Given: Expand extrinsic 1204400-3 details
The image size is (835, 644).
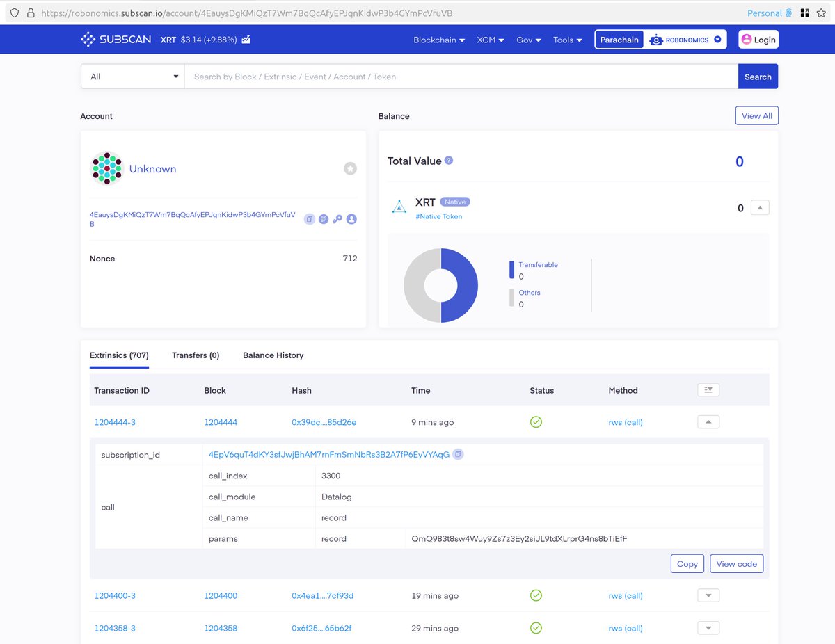Looking at the screenshot, I should (x=708, y=595).
